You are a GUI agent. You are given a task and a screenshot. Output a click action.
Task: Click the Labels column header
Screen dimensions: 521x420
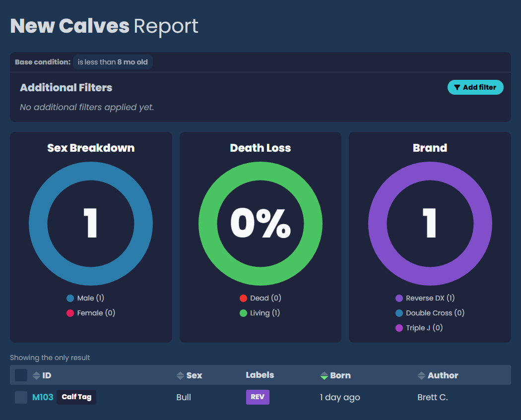pos(260,375)
